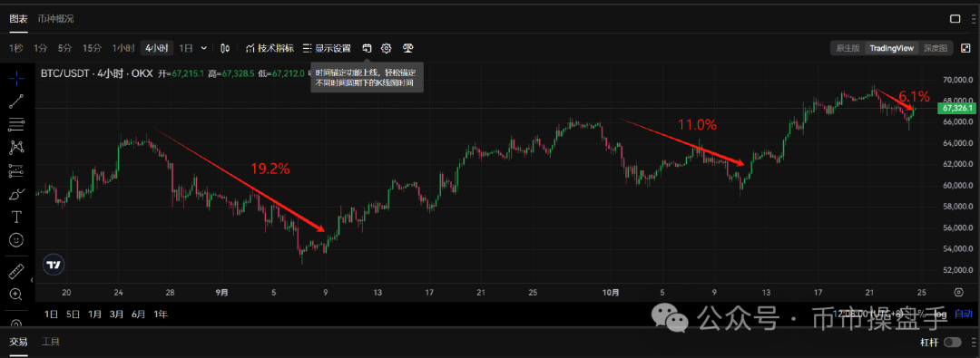
Task: Enable 自动 auto scale
Action: [x=963, y=314]
